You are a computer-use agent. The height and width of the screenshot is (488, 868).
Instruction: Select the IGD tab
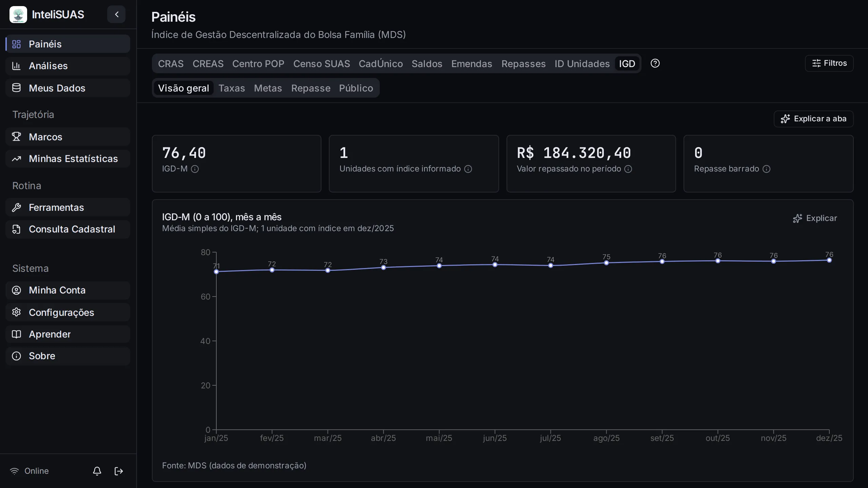point(627,64)
